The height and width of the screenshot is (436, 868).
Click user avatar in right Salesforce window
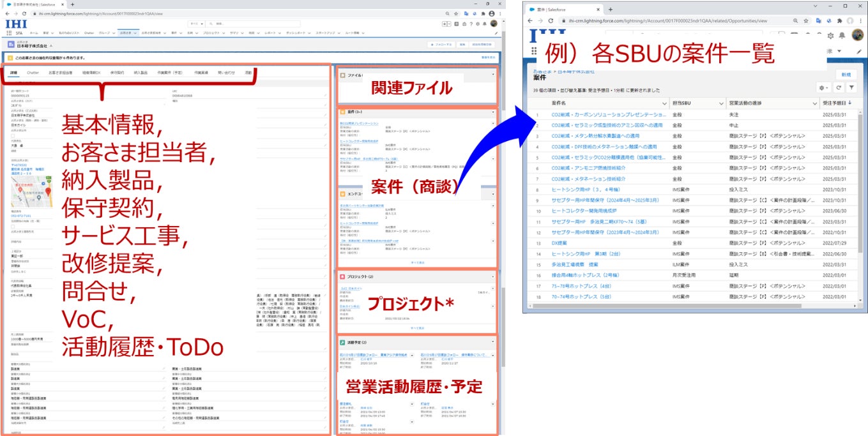(x=857, y=35)
